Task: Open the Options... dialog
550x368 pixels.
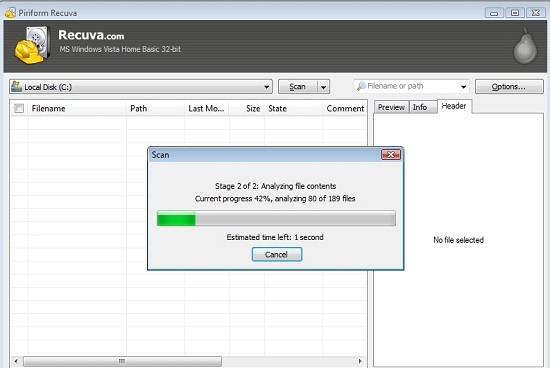Action: pos(509,87)
